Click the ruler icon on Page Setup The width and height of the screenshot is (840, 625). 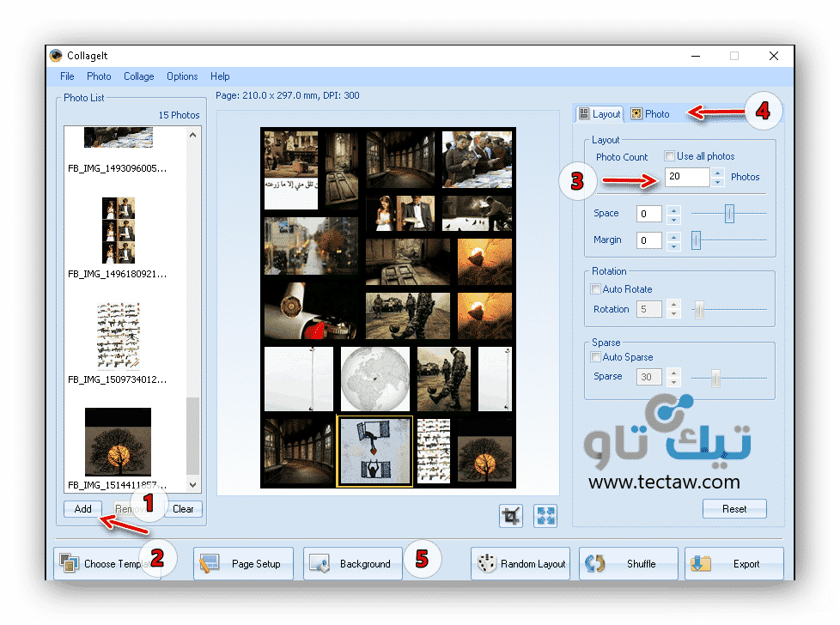pos(209,563)
